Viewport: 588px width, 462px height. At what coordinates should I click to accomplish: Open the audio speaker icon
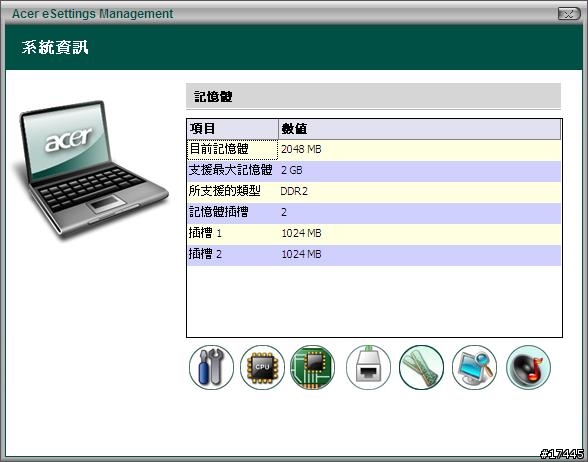coord(528,368)
